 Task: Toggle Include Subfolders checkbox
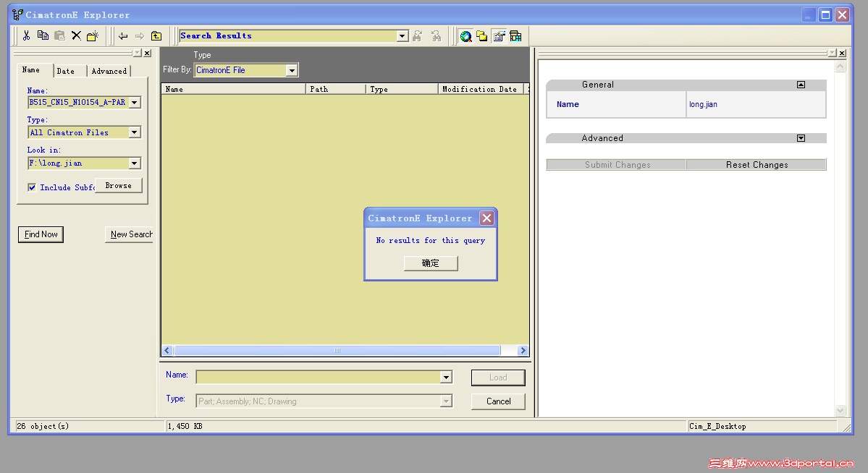(32, 187)
